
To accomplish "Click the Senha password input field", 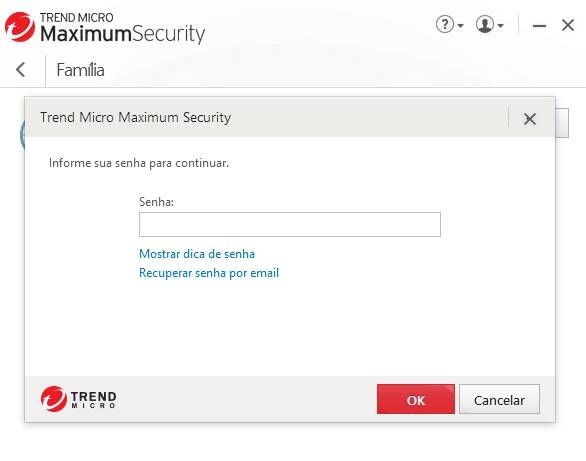I will 290,225.
